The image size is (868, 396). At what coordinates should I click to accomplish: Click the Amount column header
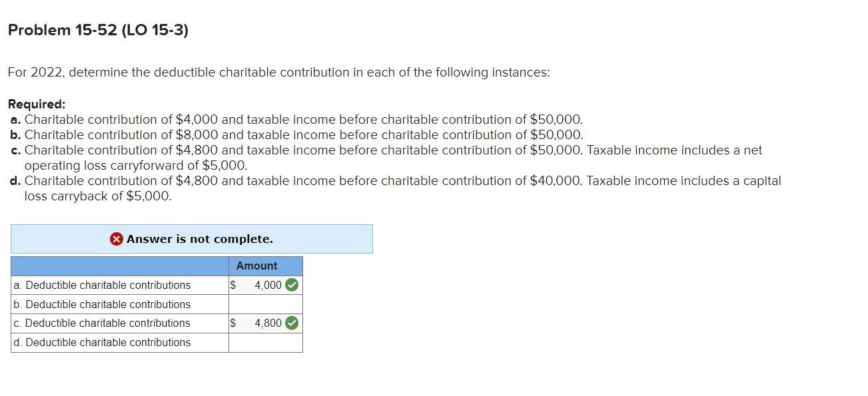coord(257,266)
